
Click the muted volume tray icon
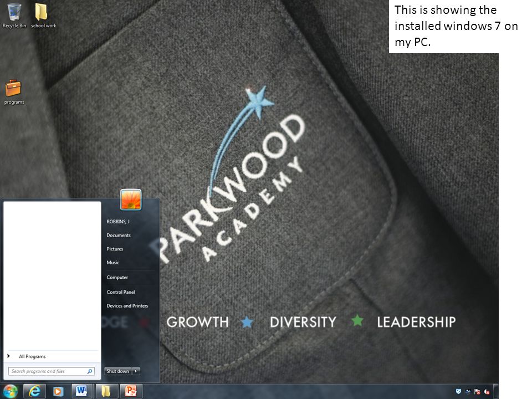487,392
